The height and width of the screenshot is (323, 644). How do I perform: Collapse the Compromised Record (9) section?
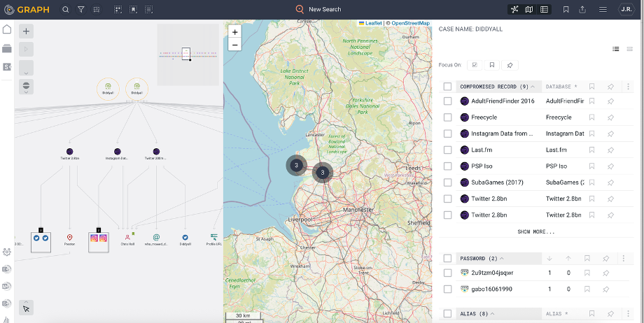coord(533,87)
